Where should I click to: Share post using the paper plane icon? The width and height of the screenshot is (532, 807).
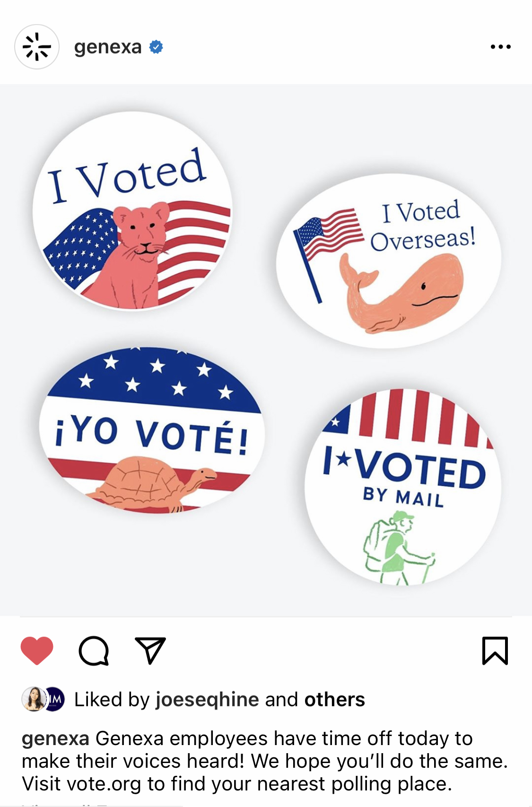pos(150,651)
